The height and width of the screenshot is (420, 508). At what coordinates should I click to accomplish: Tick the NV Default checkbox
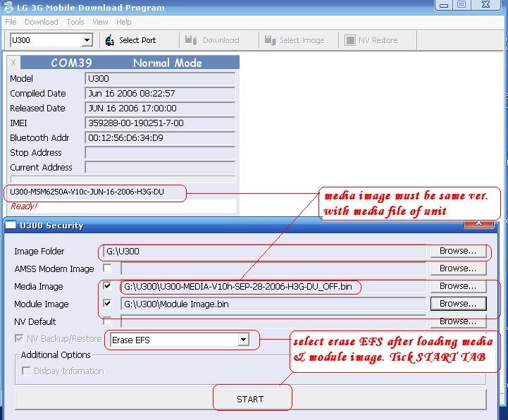pyautogui.click(x=107, y=321)
